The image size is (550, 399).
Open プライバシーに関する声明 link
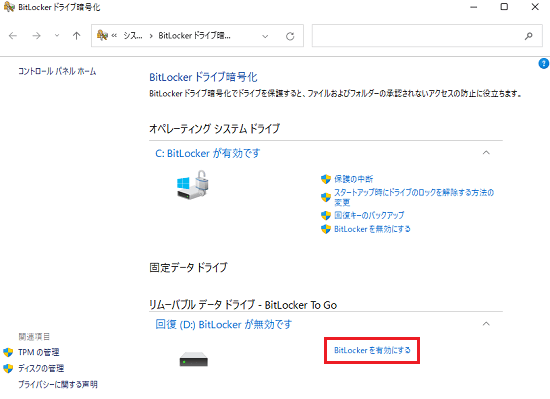pos(58,384)
